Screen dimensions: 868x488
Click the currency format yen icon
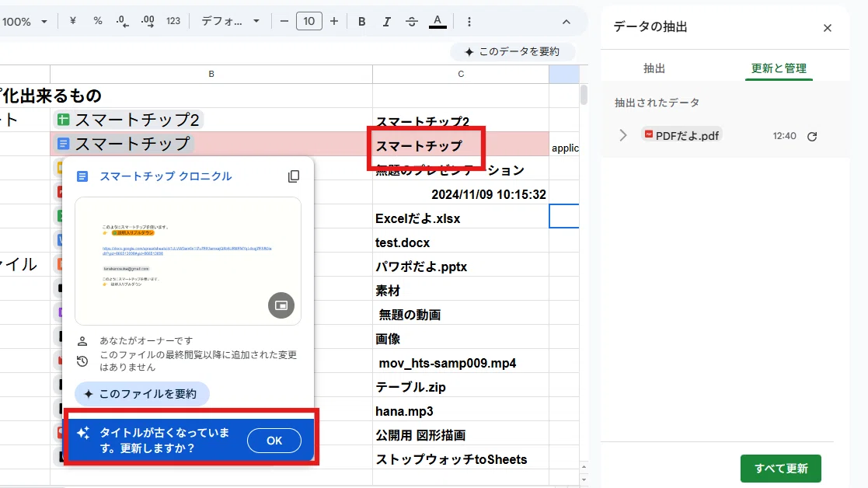pos(72,21)
